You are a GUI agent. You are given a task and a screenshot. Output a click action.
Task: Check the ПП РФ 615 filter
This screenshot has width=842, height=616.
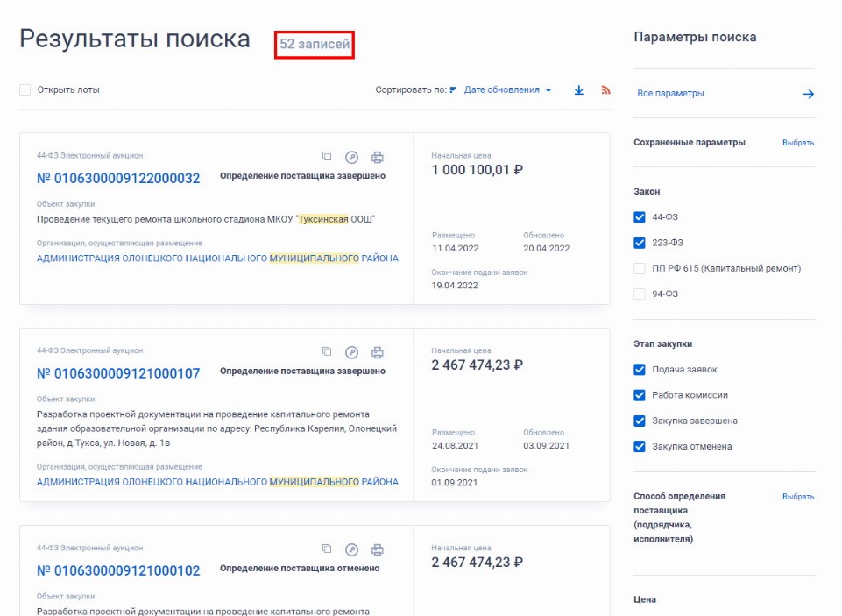tap(640, 268)
